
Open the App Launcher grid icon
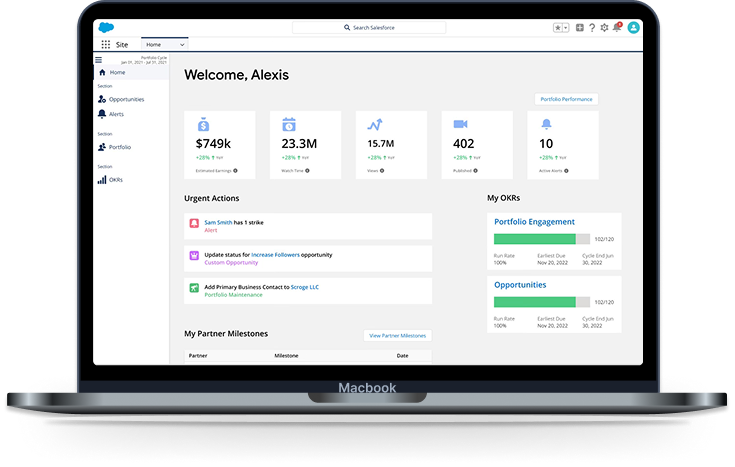click(105, 45)
